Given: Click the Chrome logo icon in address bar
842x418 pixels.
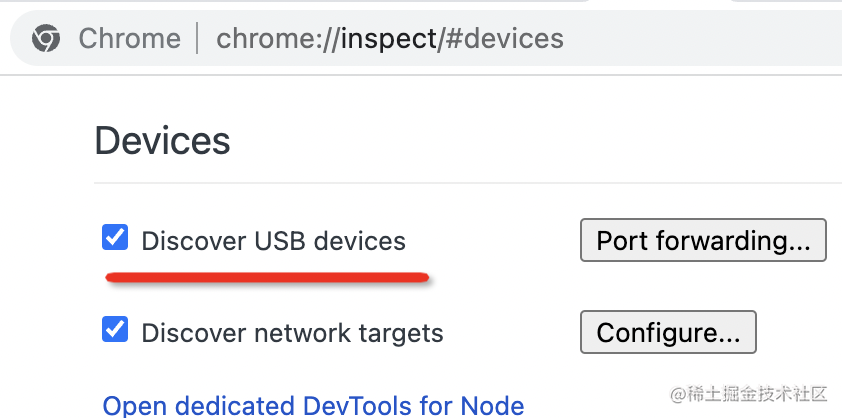Looking at the screenshot, I should [x=45, y=39].
